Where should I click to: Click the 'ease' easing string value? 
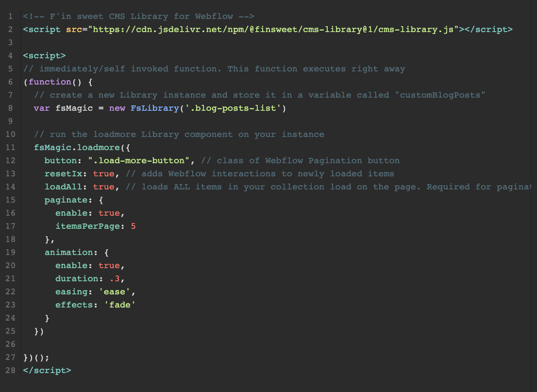[115, 292]
